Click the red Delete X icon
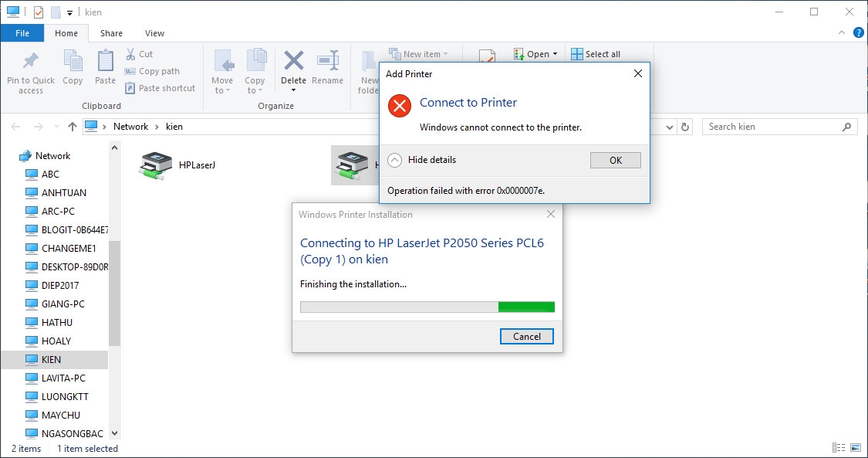This screenshot has height=458, width=868. [x=293, y=59]
